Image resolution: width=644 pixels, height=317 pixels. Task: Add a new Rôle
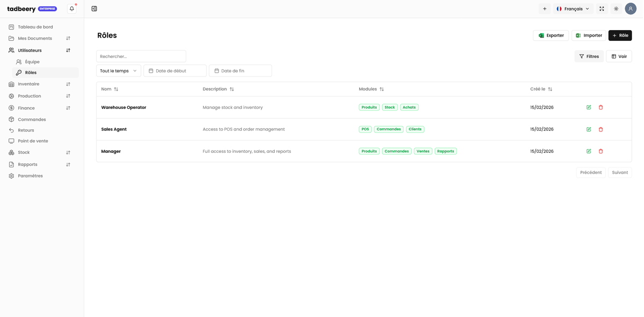pyautogui.click(x=620, y=35)
